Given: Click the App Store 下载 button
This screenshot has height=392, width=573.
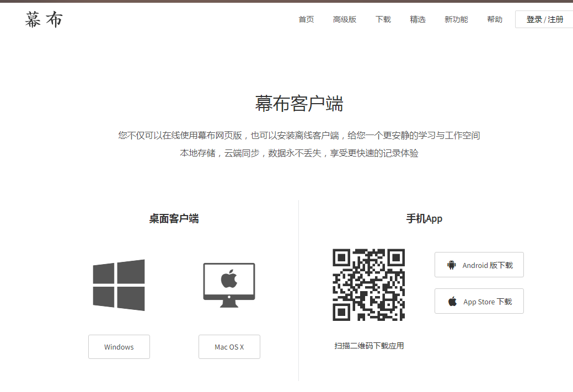Looking at the screenshot, I should coord(479,301).
